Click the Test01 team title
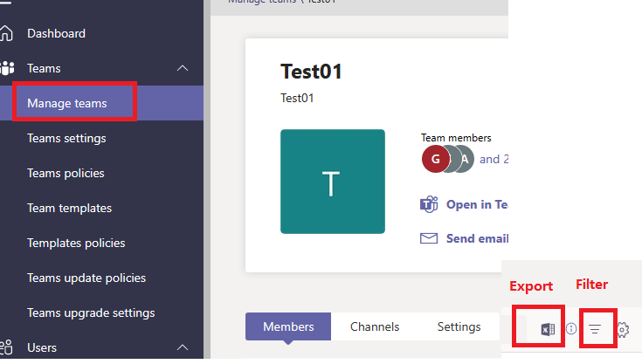 pyautogui.click(x=311, y=72)
